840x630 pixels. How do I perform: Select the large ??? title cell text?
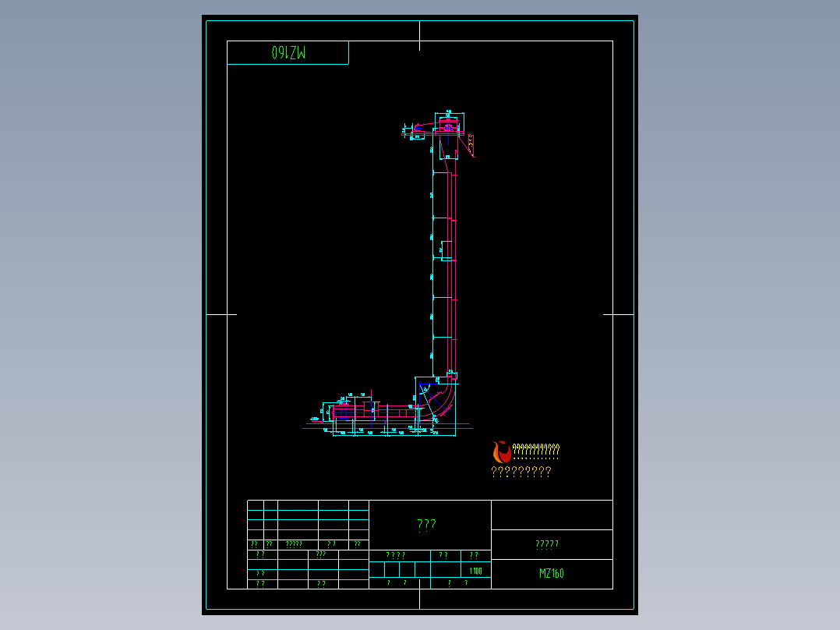426,524
